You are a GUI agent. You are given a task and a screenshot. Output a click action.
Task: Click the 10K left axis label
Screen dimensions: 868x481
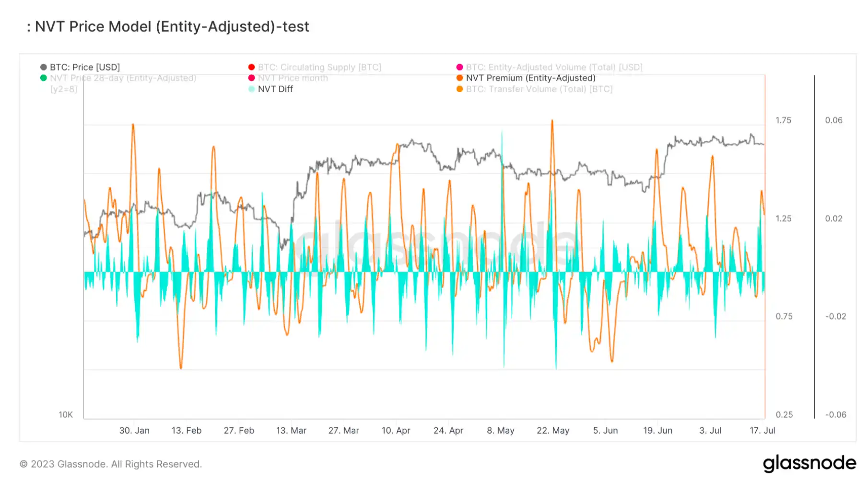point(66,415)
